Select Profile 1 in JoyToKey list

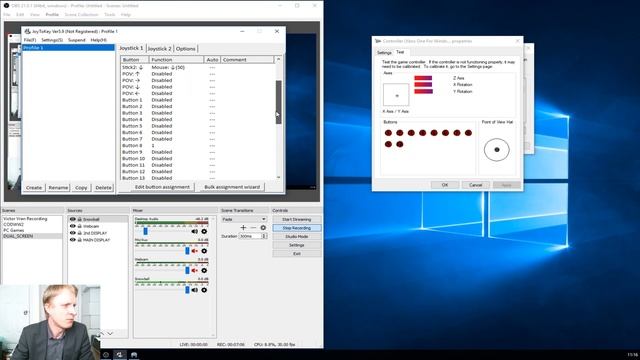coord(69,48)
